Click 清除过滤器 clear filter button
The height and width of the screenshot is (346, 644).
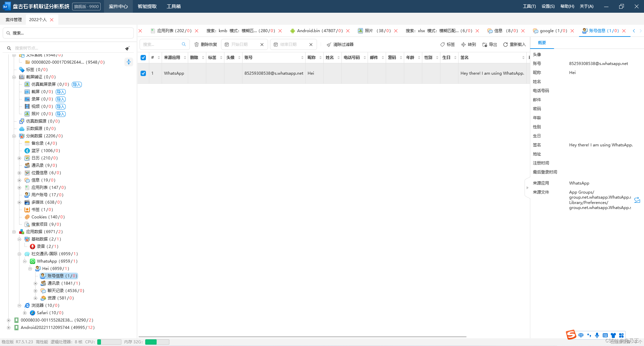coord(340,45)
